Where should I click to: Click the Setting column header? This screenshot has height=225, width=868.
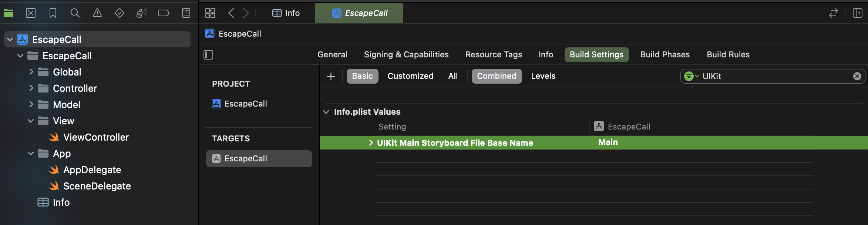click(x=392, y=127)
